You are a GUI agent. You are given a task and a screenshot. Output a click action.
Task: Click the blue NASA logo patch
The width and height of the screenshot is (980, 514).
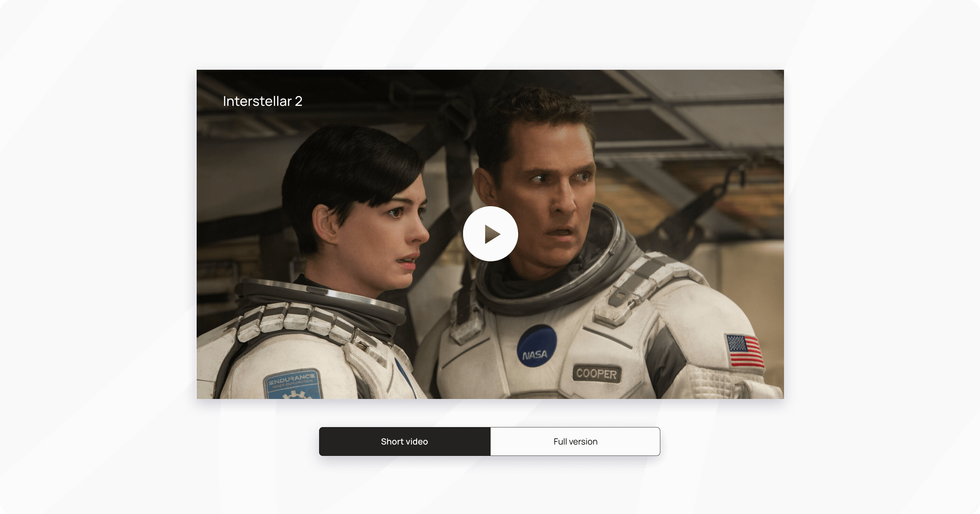537,346
